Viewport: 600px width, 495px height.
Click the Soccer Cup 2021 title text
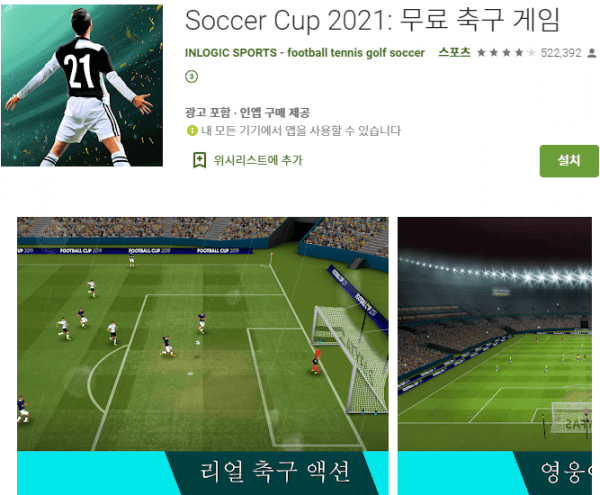372,20
